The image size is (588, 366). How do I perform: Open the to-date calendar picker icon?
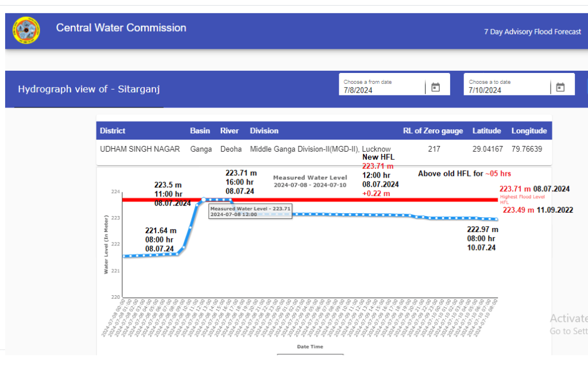tap(560, 87)
